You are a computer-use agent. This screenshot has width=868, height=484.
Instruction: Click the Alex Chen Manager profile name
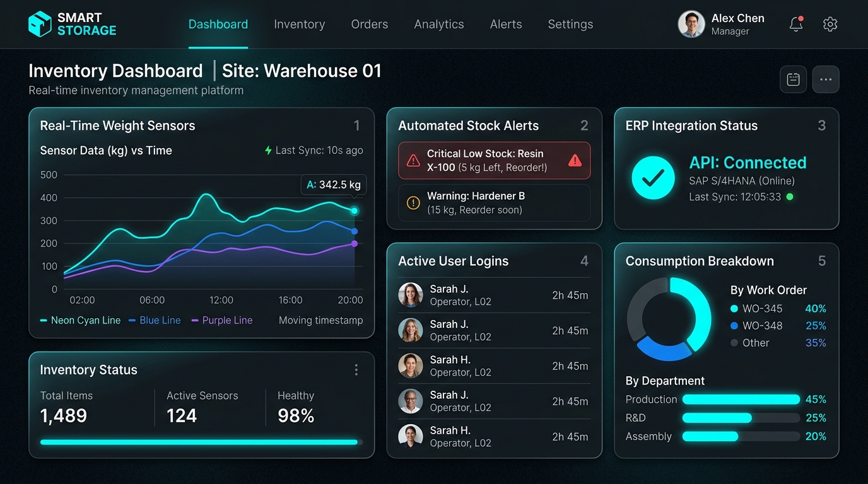point(738,25)
